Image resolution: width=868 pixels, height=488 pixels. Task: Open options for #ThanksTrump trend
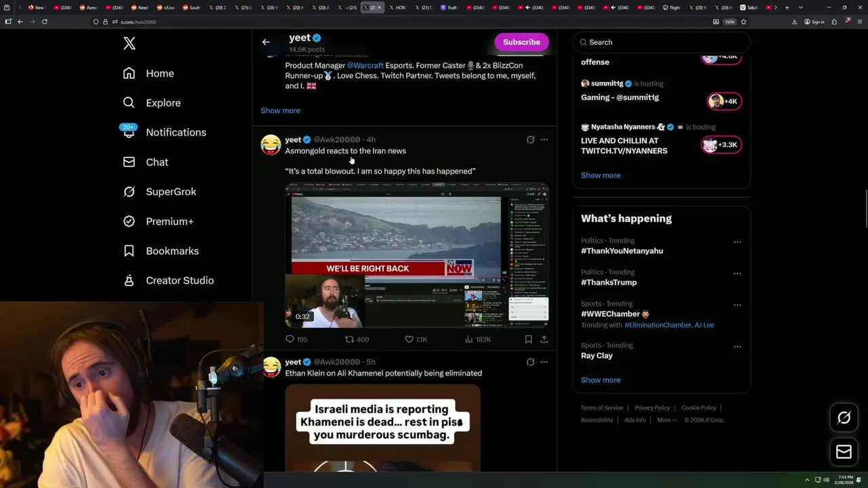(737, 274)
